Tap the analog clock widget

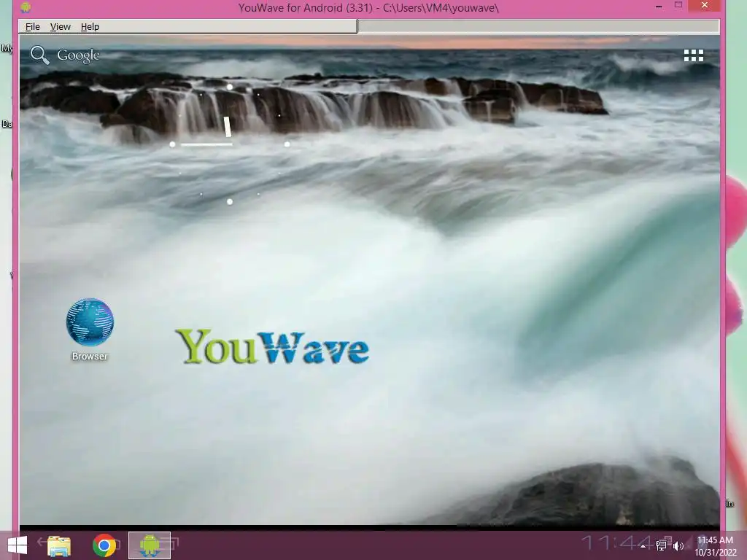[x=230, y=144]
